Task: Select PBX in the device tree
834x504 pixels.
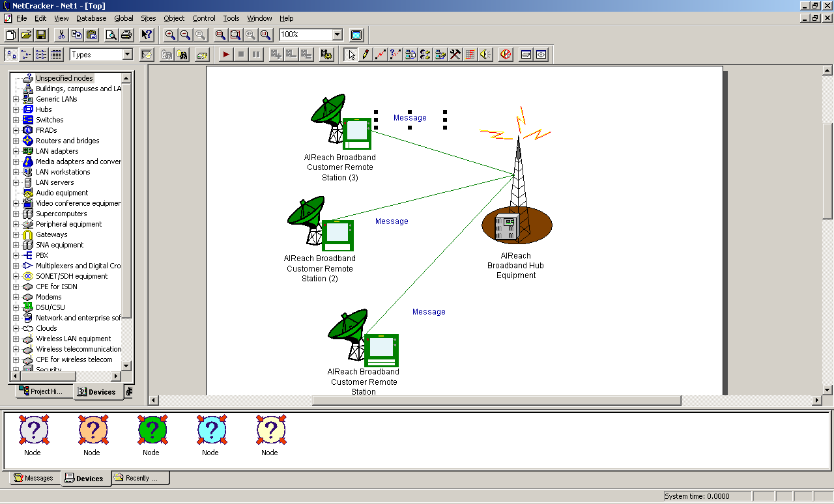Action: 42,255
